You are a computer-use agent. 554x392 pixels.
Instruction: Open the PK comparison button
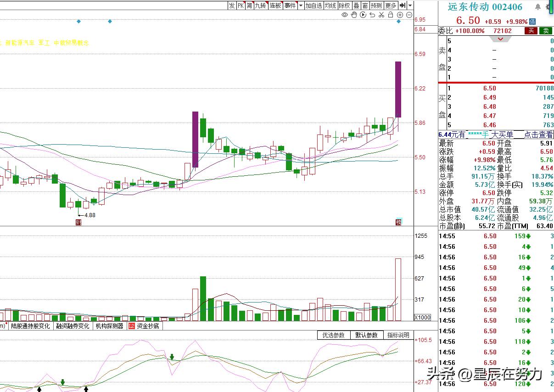pyautogui.click(x=241, y=6)
